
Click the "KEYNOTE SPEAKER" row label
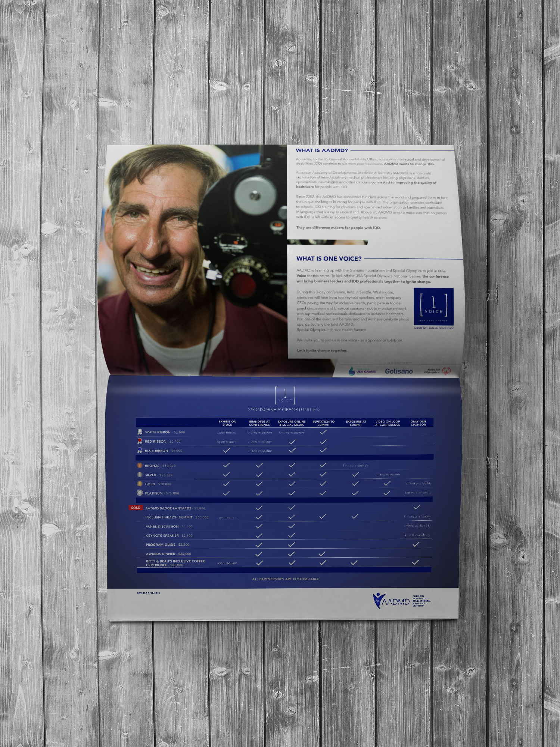169,536
